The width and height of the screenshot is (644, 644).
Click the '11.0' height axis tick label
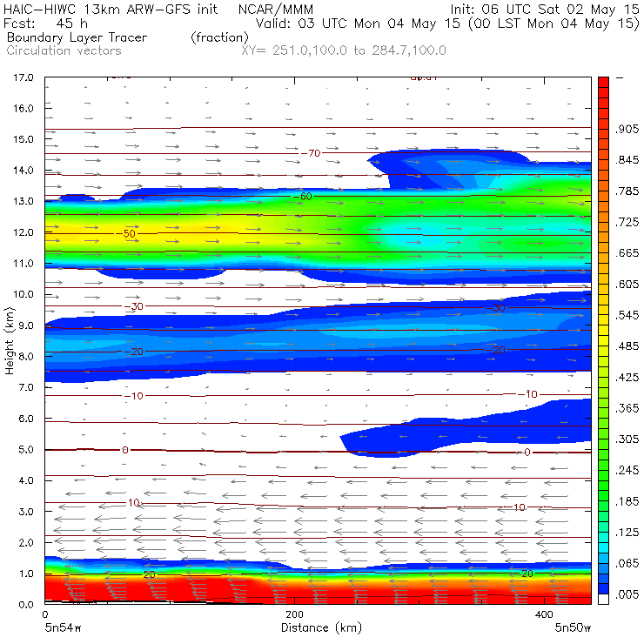click(23, 264)
